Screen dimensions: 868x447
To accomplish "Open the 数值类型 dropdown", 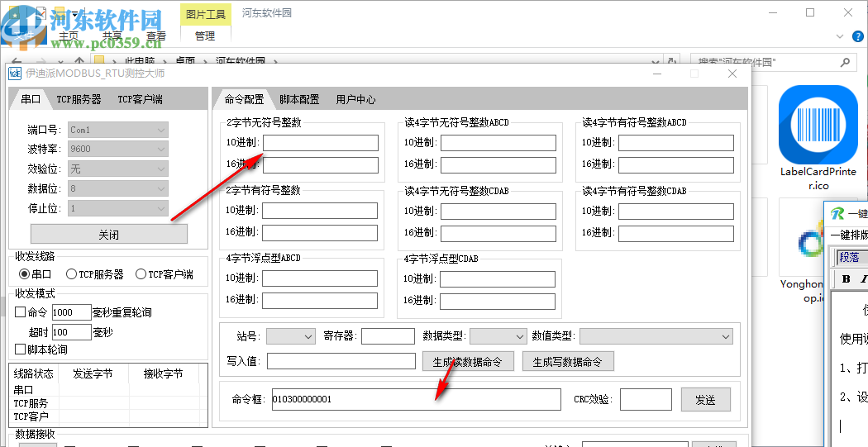I will coord(656,335).
